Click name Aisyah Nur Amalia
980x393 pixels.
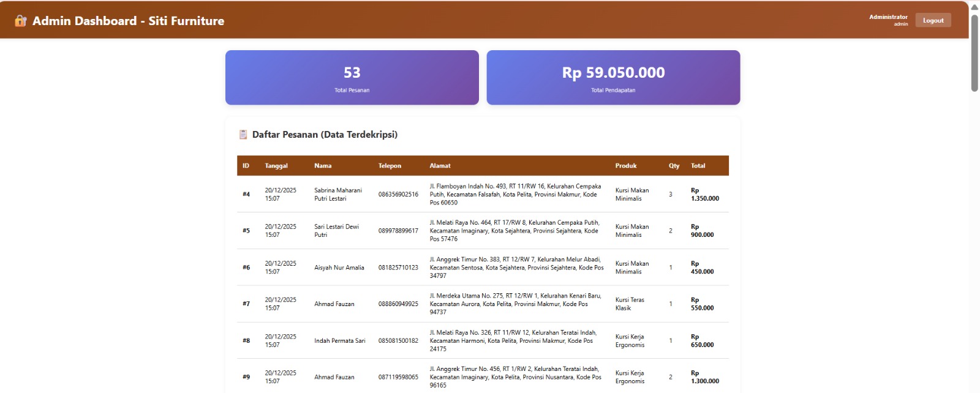(339, 268)
